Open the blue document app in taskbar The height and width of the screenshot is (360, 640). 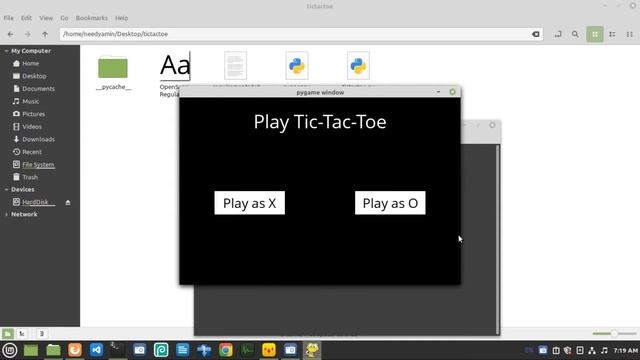182,350
